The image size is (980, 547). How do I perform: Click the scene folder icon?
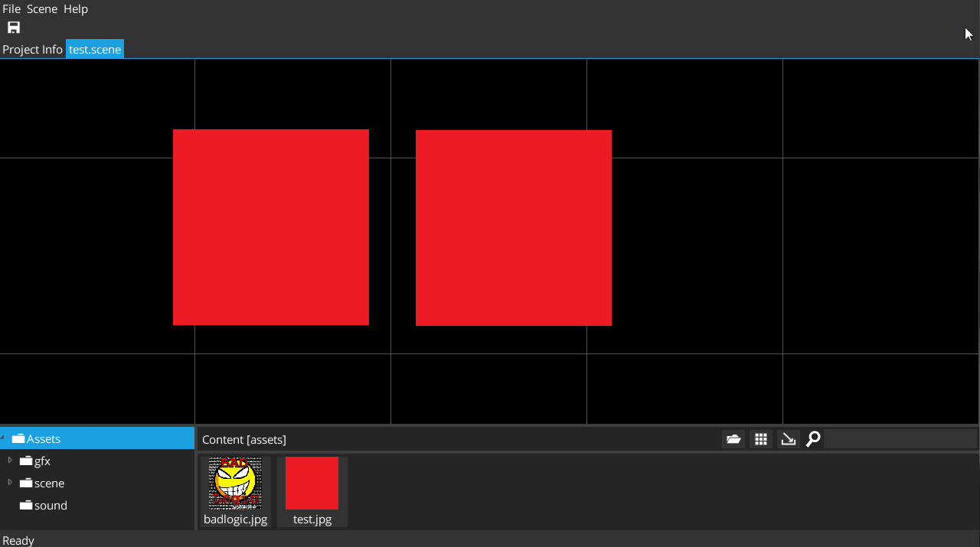pos(26,483)
